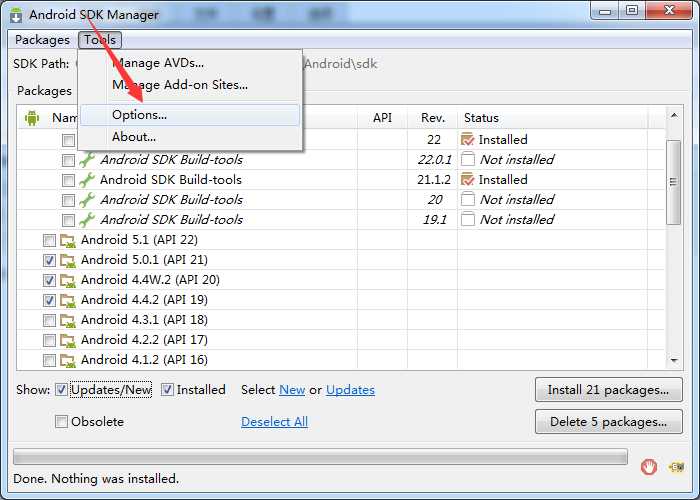Click folder icon of Android 5.0.1 (API 21)

tap(68, 261)
